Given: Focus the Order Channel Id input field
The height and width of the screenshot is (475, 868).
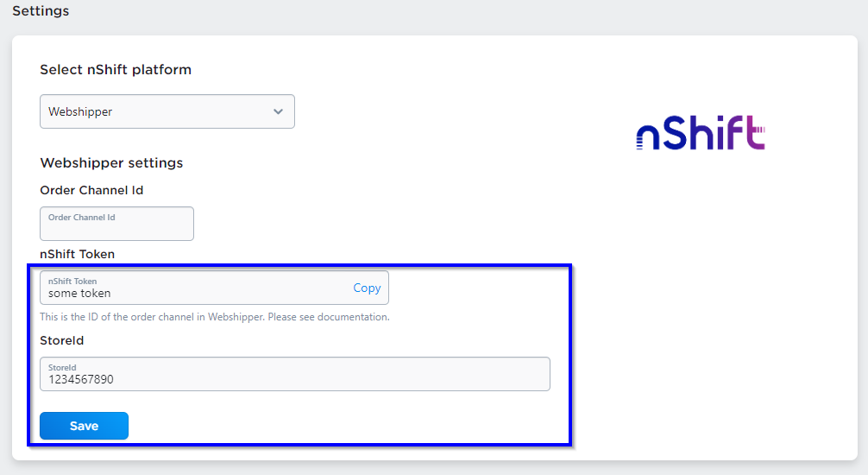Looking at the screenshot, I should click(116, 224).
